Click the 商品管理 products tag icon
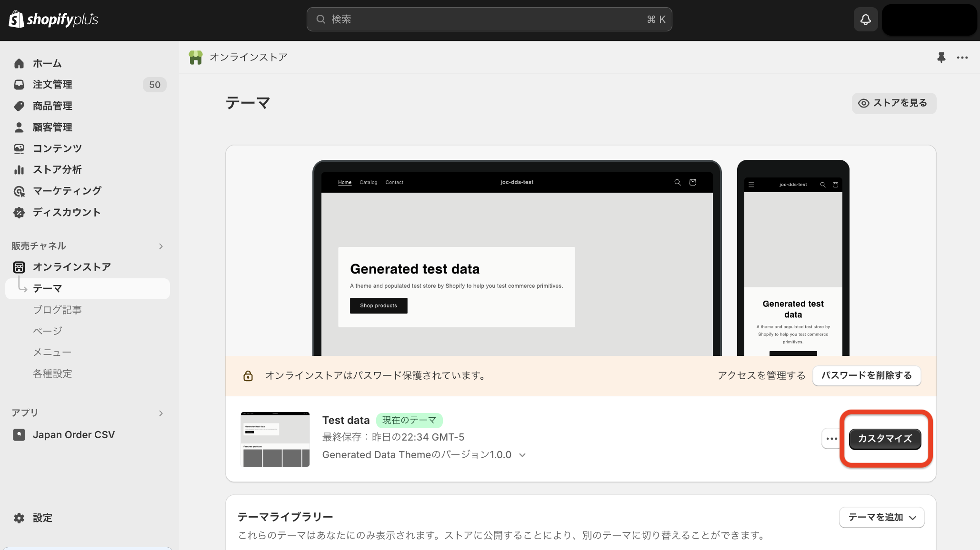The height and width of the screenshot is (550, 980). coord(19,106)
